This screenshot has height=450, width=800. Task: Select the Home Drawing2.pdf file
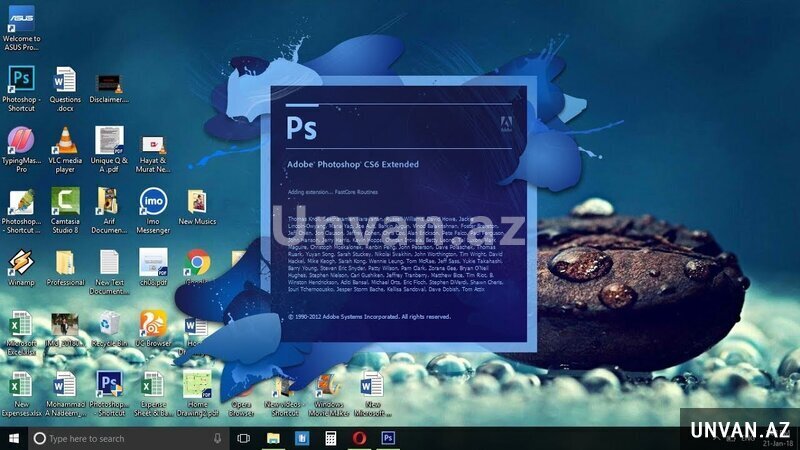[197, 386]
